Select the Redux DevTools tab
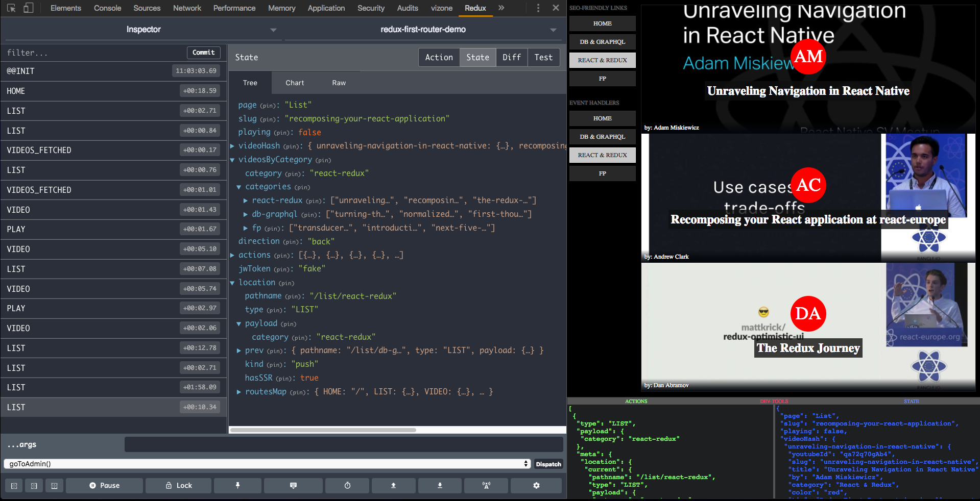980x501 pixels. (x=475, y=8)
